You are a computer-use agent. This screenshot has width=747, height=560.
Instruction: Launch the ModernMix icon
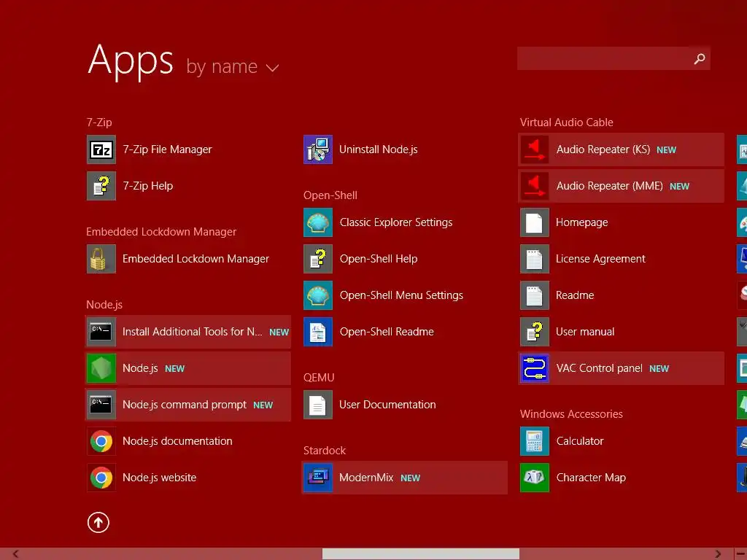[x=318, y=478]
